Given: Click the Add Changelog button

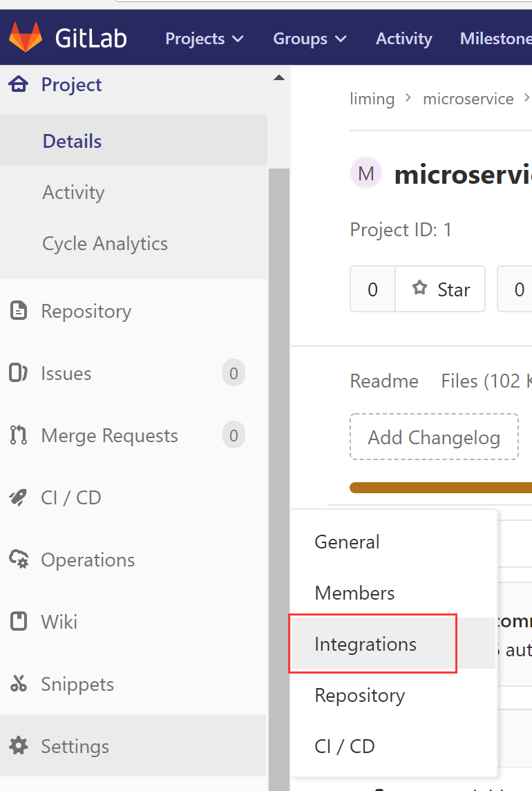Looking at the screenshot, I should [434, 437].
